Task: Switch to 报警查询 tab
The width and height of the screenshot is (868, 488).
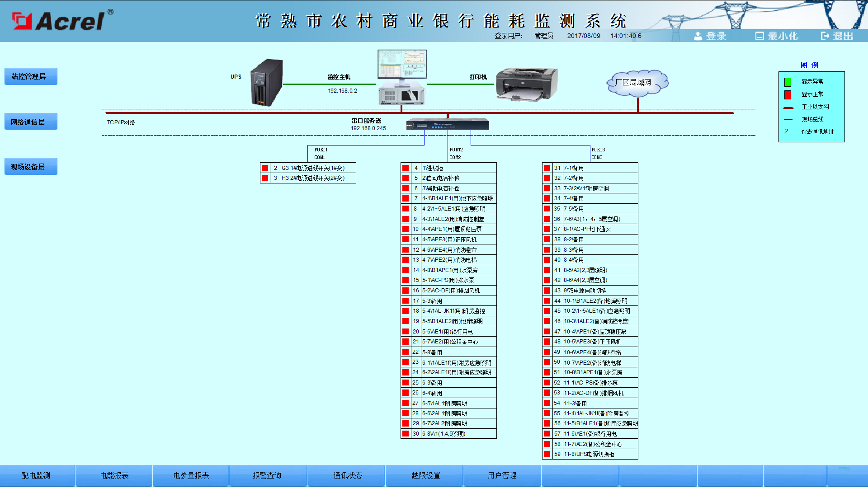Action: (267, 475)
